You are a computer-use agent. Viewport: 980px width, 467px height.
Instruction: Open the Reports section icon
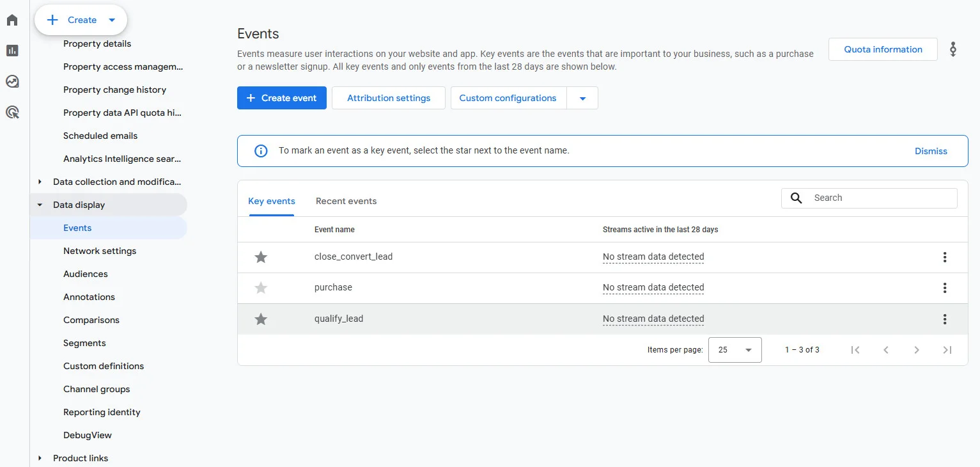12,50
